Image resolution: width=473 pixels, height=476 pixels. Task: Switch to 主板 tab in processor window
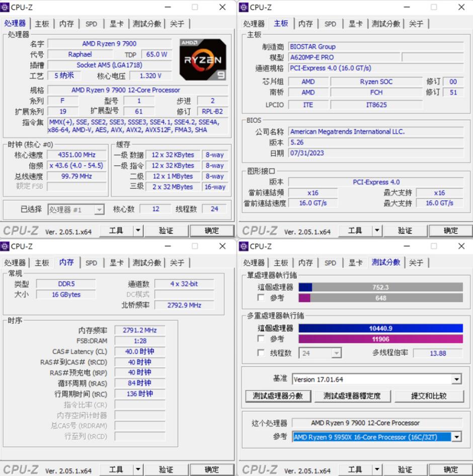tap(42, 24)
